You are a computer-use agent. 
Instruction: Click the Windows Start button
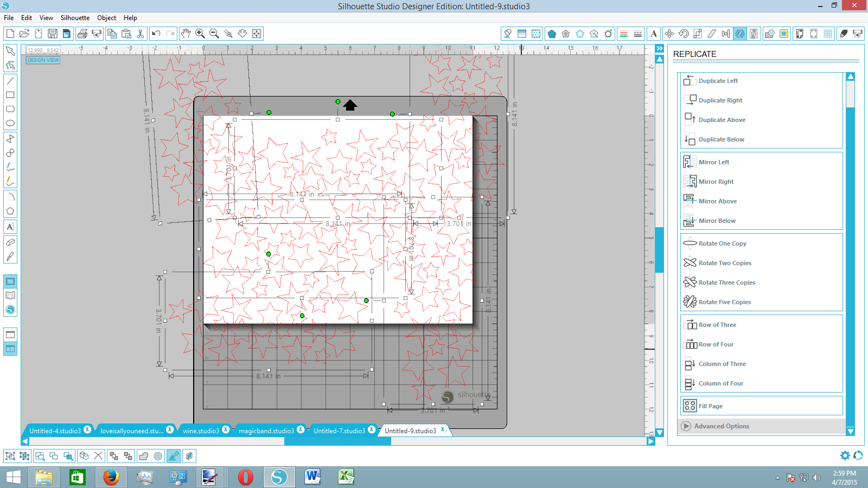(14, 477)
